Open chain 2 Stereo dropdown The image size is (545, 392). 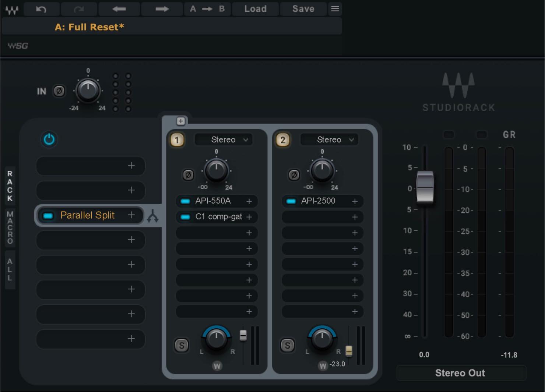tap(329, 140)
